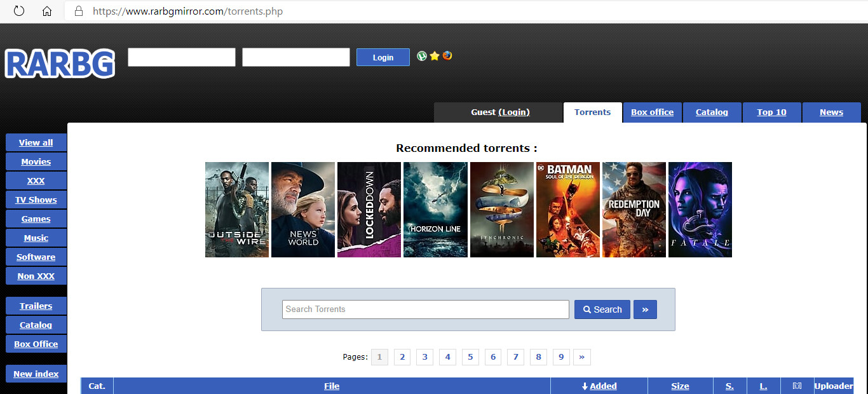Go to page 7
The height and width of the screenshot is (394, 868).
tap(516, 357)
